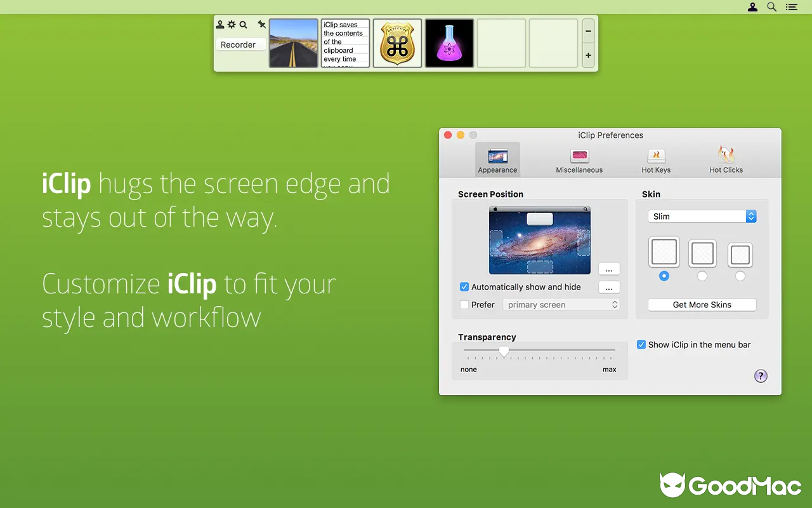Disable Automatically show and hide
This screenshot has width=812, height=508.
point(464,287)
